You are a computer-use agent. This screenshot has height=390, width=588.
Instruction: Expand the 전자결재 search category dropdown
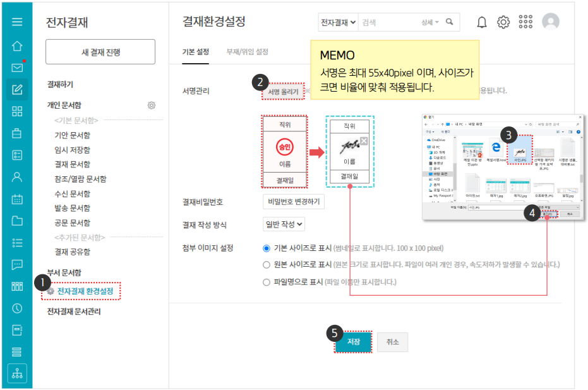[x=338, y=22]
